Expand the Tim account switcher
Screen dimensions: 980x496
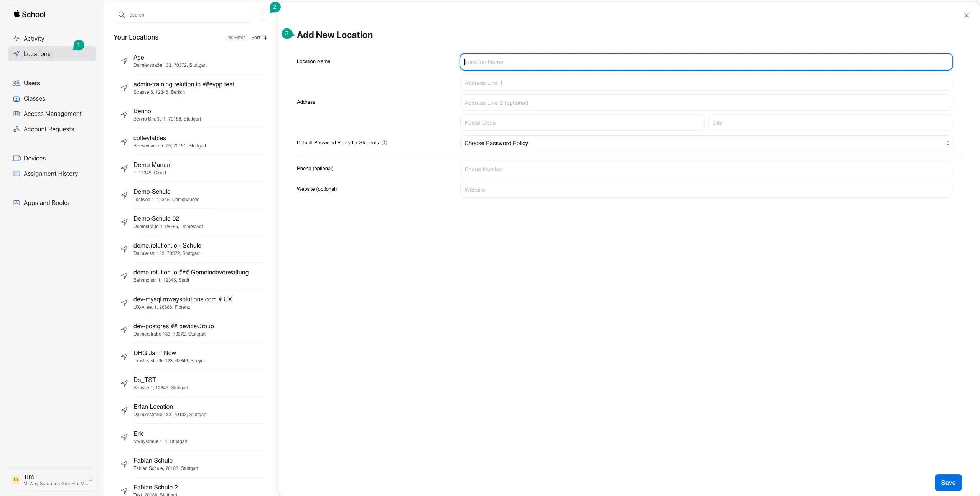(91, 479)
